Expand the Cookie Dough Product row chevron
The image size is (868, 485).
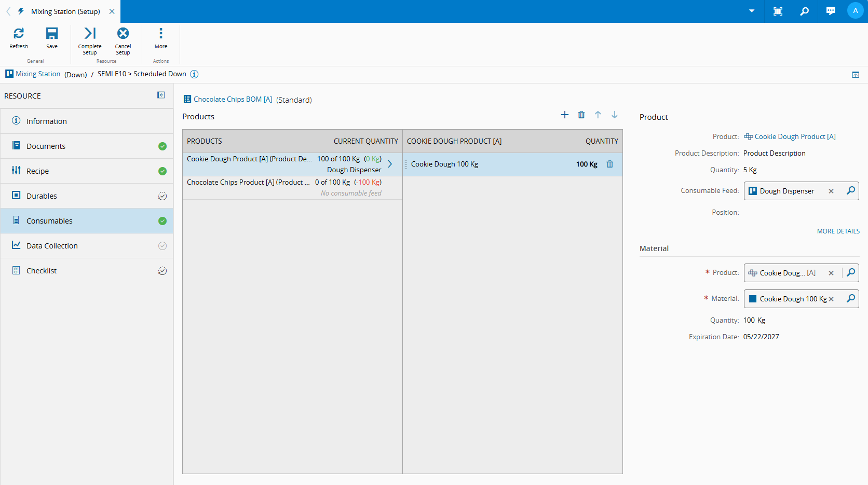tap(390, 164)
